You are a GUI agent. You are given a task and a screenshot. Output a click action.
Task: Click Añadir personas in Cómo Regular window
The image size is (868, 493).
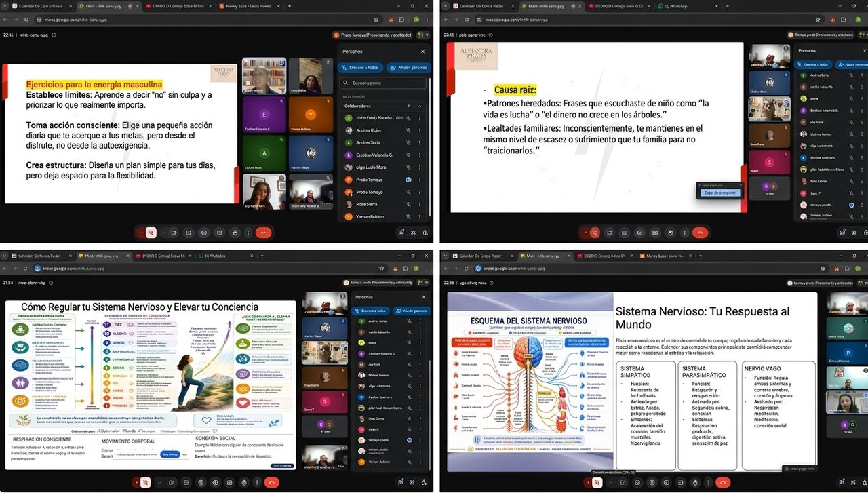[411, 311]
